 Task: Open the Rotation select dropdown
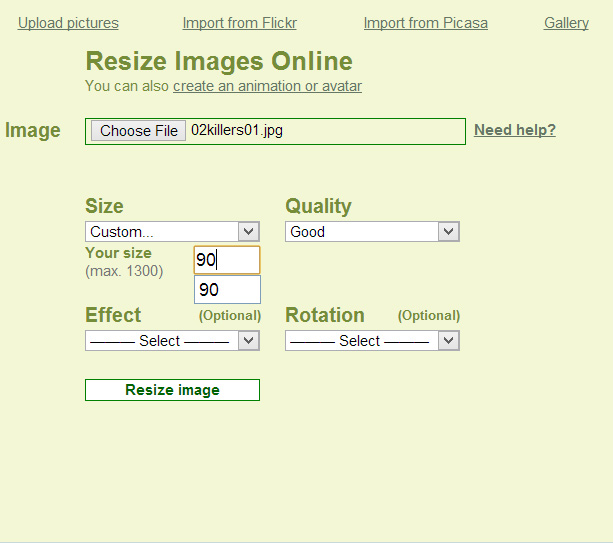pyautogui.click(x=372, y=341)
